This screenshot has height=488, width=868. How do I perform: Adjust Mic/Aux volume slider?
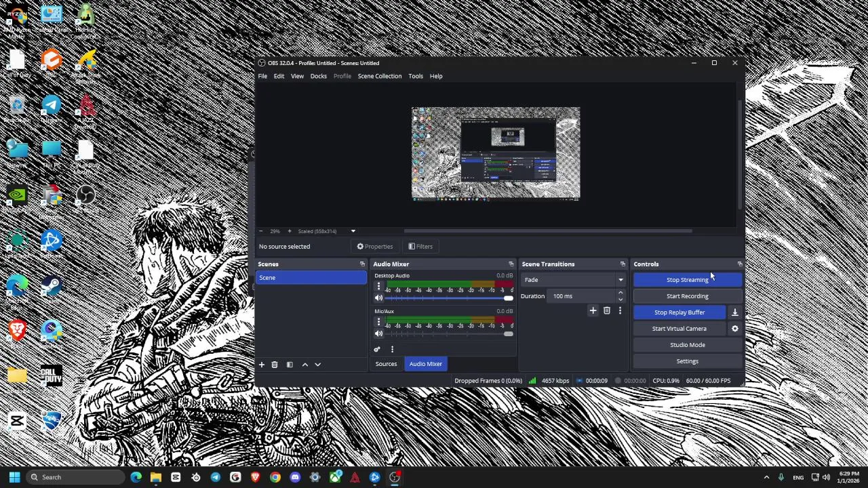[x=450, y=334]
